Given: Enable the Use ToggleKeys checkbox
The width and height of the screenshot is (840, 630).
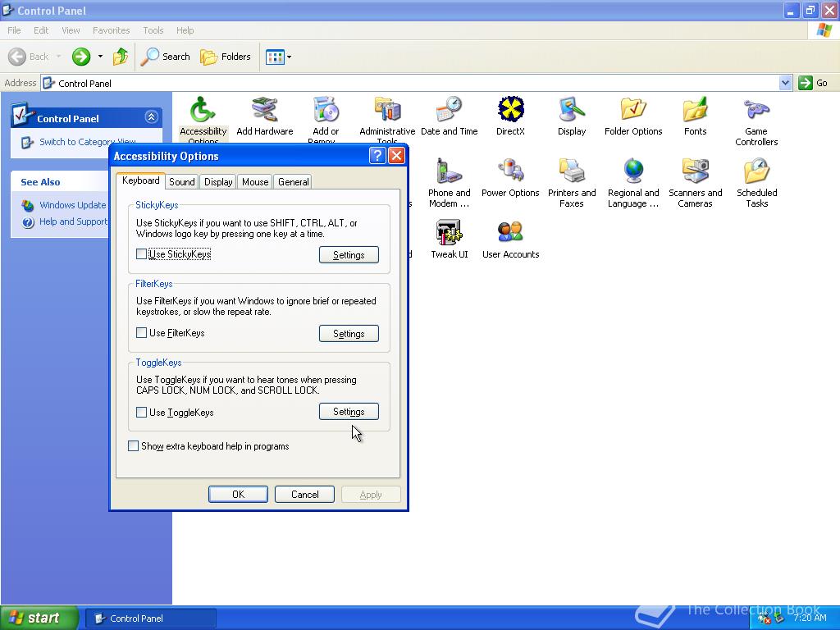Looking at the screenshot, I should 141,412.
